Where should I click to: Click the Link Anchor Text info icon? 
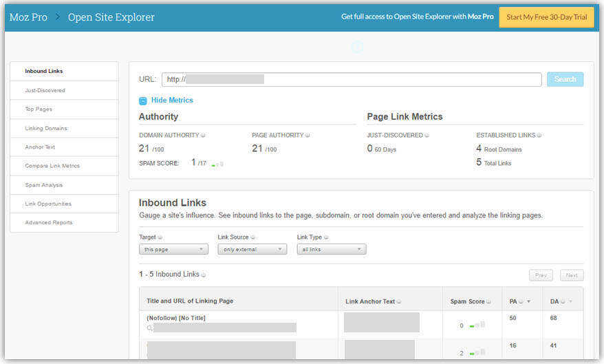399,301
